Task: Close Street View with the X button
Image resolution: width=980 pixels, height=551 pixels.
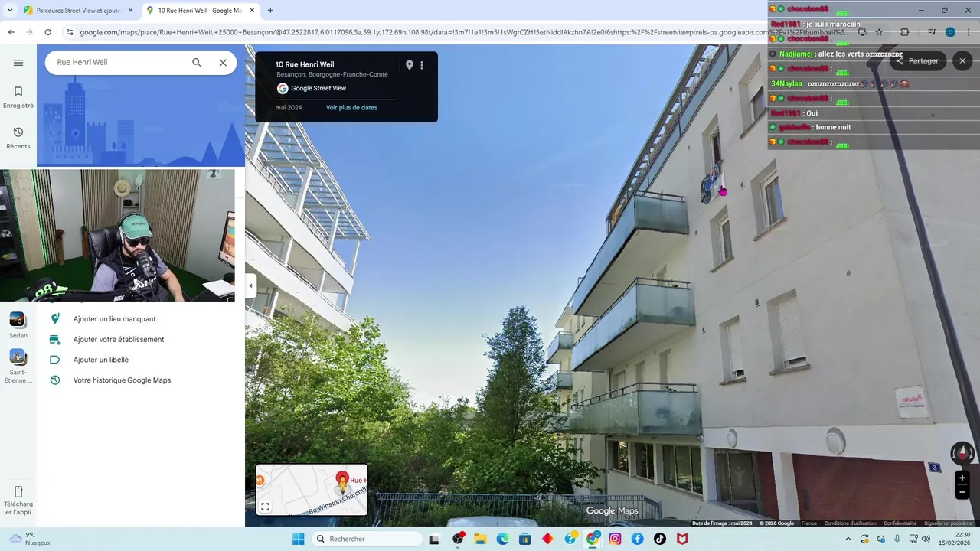Action: 962,61
